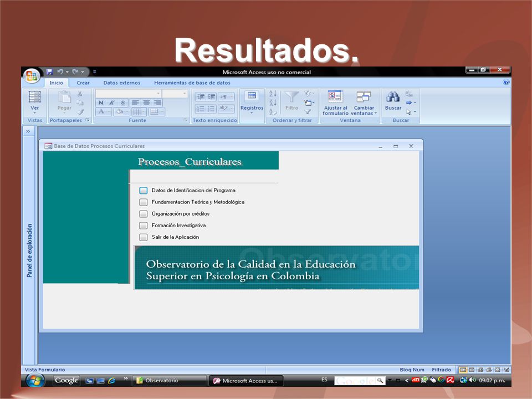Align text to the right

pyautogui.click(x=157, y=103)
